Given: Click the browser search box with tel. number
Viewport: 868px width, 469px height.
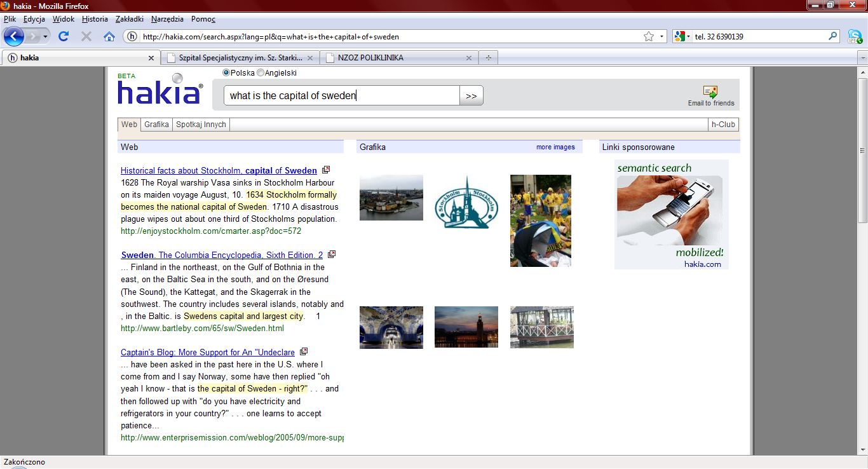Looking at the screenshot, I should [x=759, y=37].
